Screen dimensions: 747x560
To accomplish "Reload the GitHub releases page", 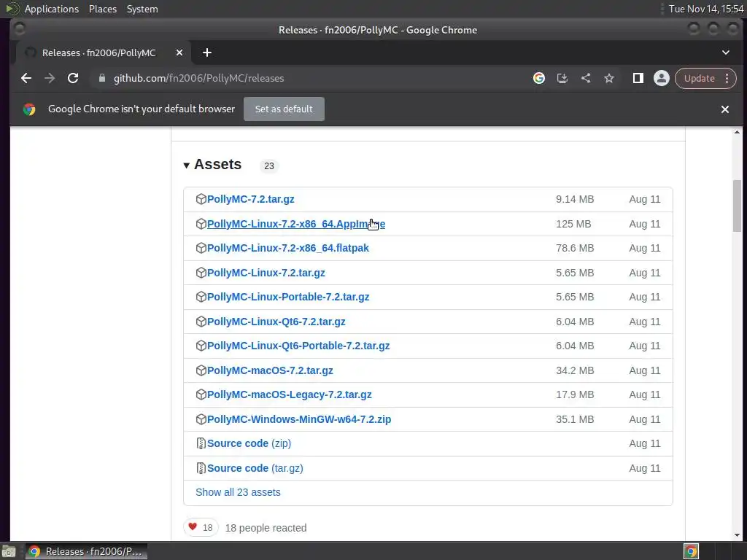I will point(73,79).
